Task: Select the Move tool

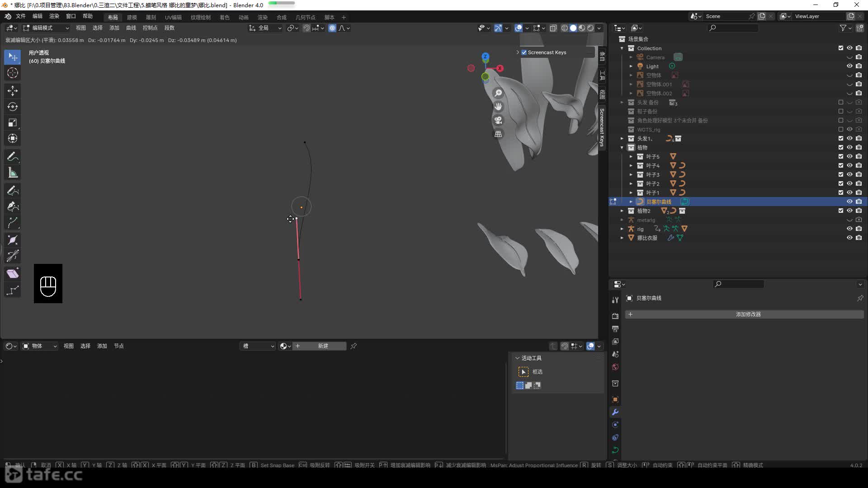Action: pos(13,91)
